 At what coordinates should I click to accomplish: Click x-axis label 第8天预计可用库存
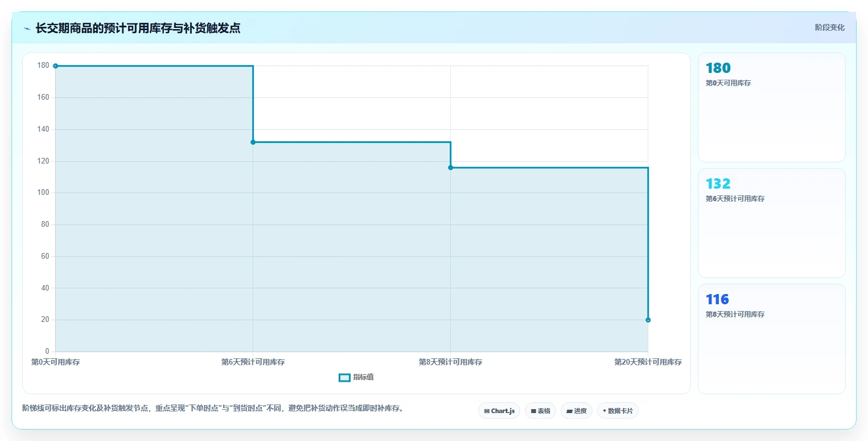coord(450,362)
